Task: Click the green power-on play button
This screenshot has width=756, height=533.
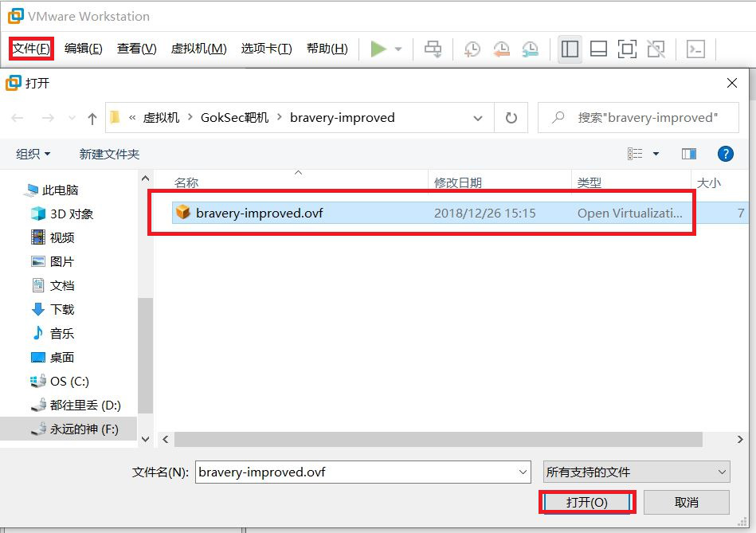Action: coord(378,49)
